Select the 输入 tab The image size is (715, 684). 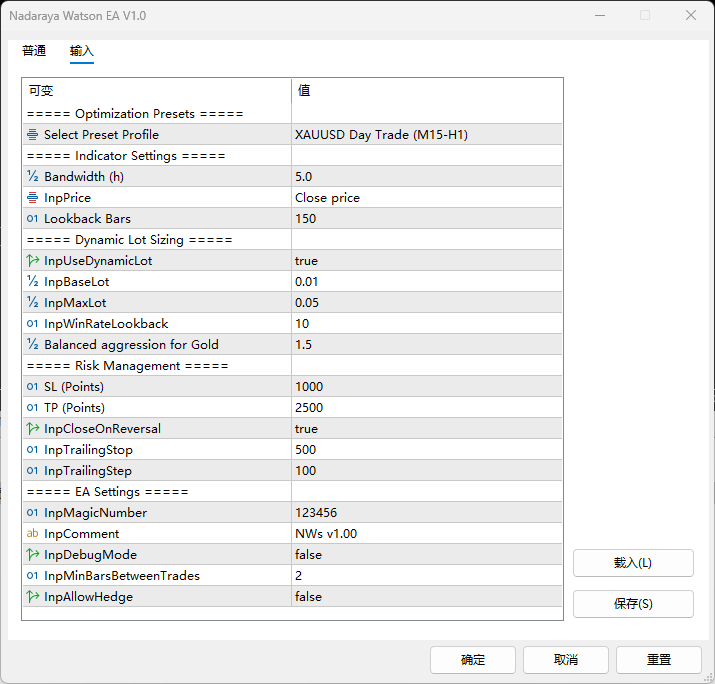[82, 51]
